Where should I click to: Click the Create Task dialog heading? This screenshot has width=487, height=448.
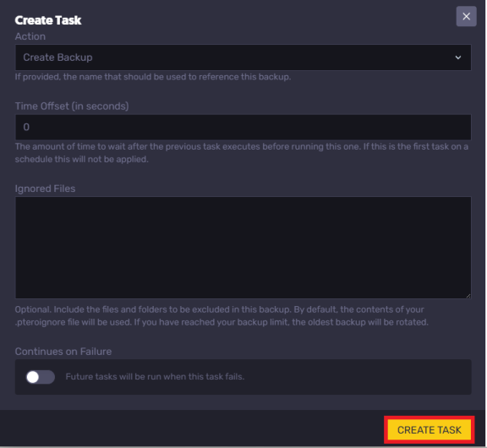pos(48,20)
